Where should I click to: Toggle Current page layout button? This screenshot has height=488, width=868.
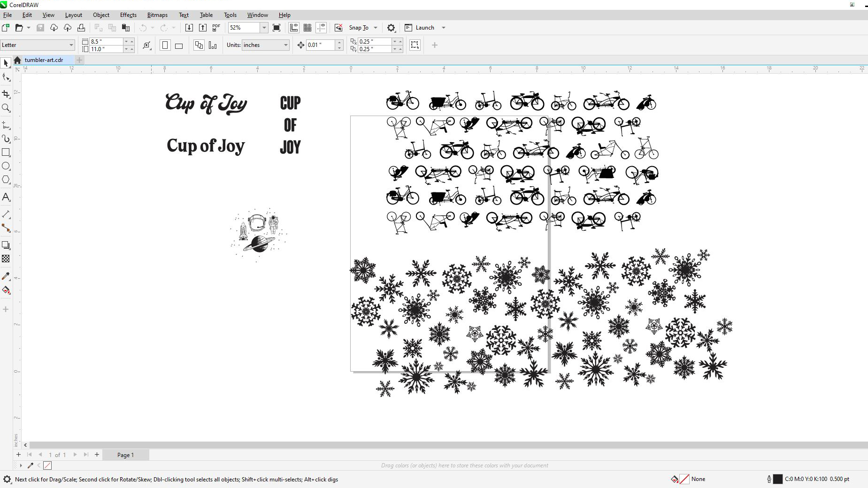click(x=213, y=45)
